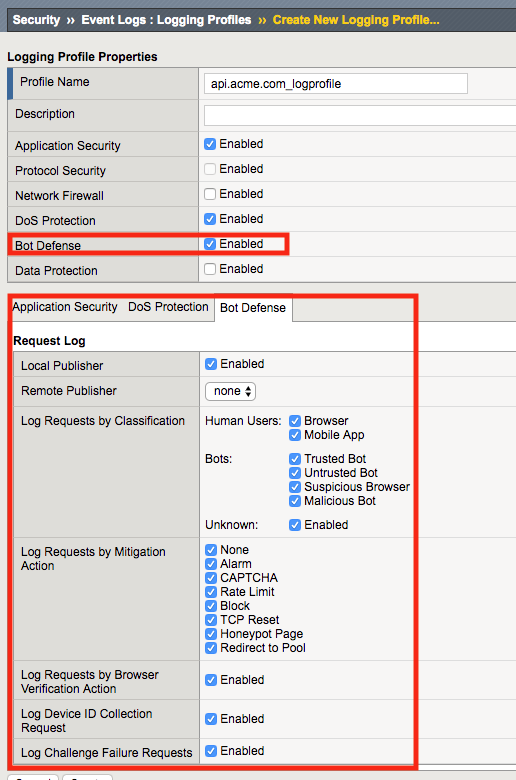The height and width of the screenshot is (780, 516).
Task: Toggle Local Publisher Enabled checkbox
Action: click(211, 364)
